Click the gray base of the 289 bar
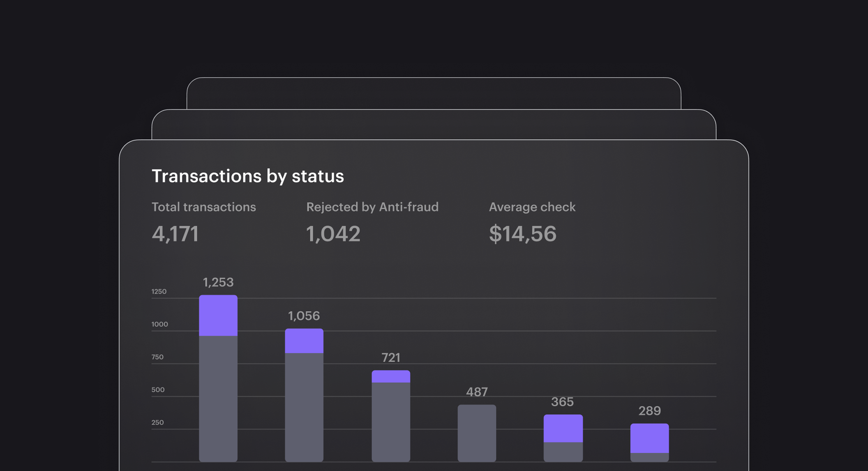868x471 pixels. click(x=649, y=457)
